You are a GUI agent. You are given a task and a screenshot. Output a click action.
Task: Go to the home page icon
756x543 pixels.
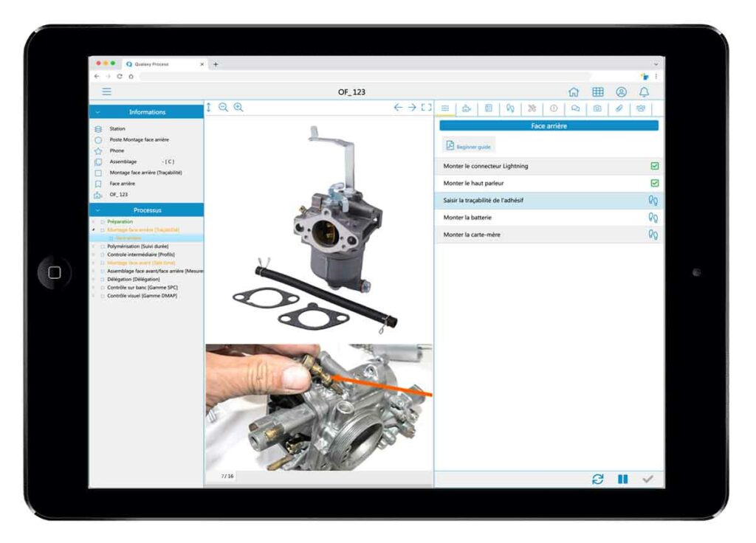(573, 92)
